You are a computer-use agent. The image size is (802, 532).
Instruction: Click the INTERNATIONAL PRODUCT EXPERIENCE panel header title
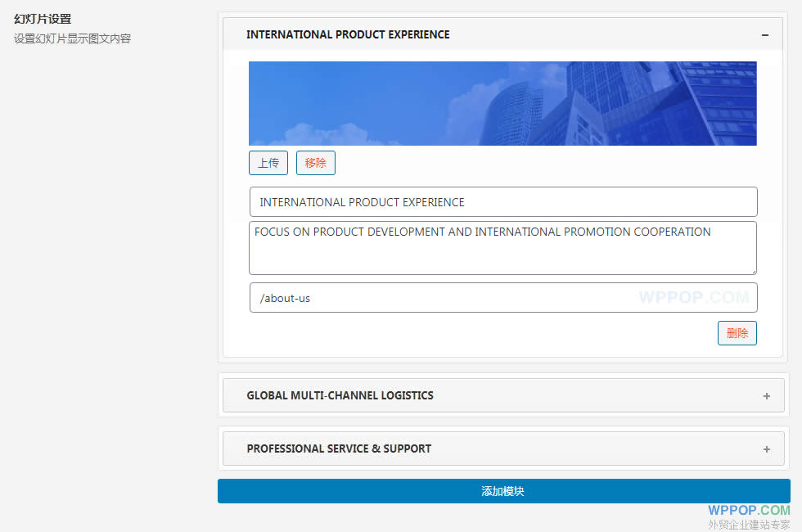pyautogui.click(x=348, y=34)
